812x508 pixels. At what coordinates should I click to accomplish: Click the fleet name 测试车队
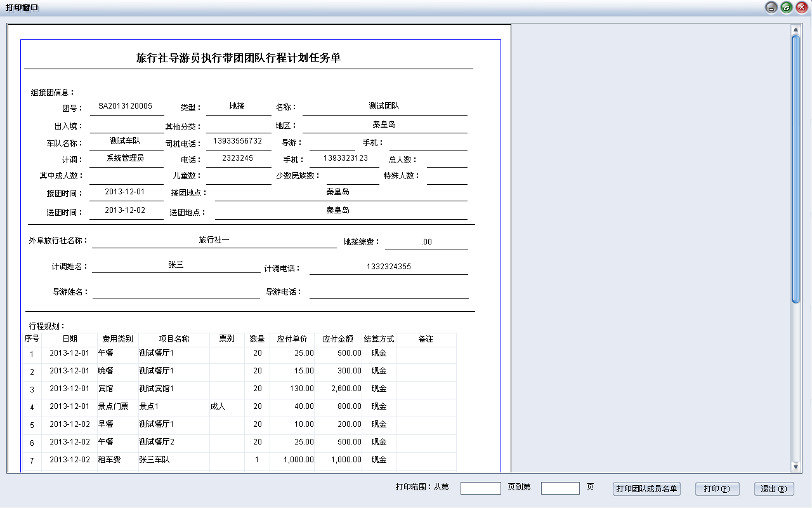(x=125, y=141)
